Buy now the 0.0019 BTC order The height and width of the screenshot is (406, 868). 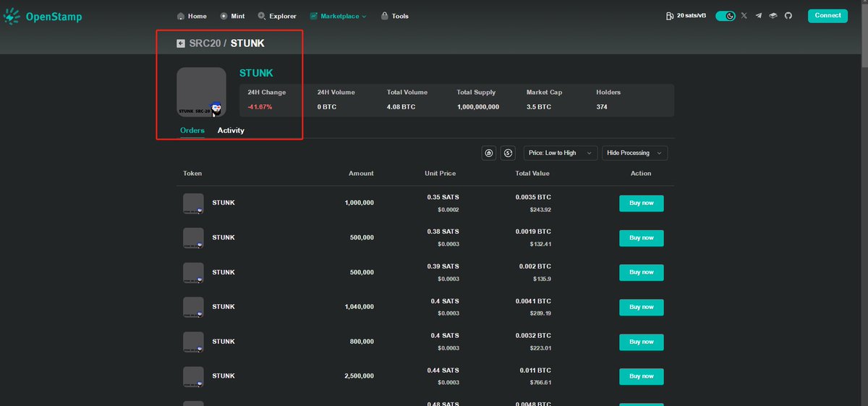coord(641,238)
